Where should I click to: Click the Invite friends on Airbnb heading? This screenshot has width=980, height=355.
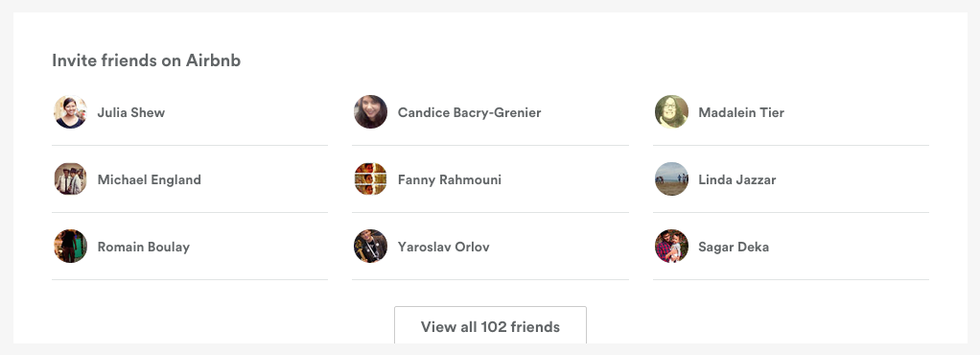(x=147, y=60)
